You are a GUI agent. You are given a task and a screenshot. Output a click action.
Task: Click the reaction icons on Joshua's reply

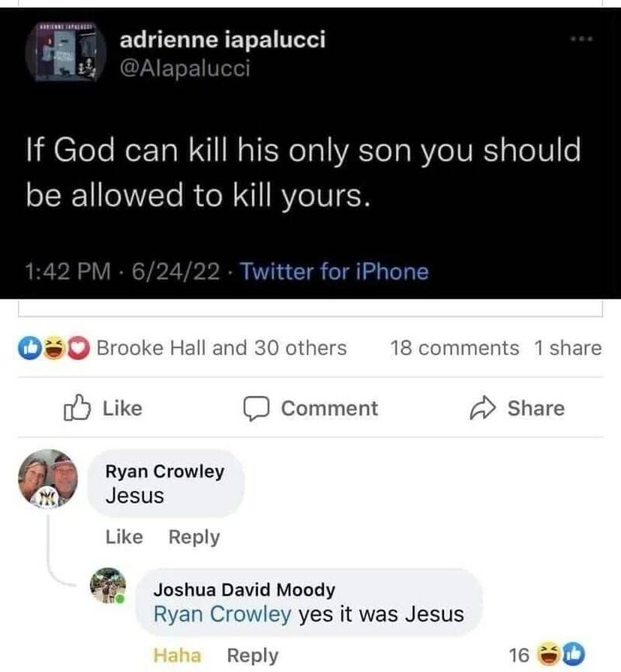[x=557, y=656]
